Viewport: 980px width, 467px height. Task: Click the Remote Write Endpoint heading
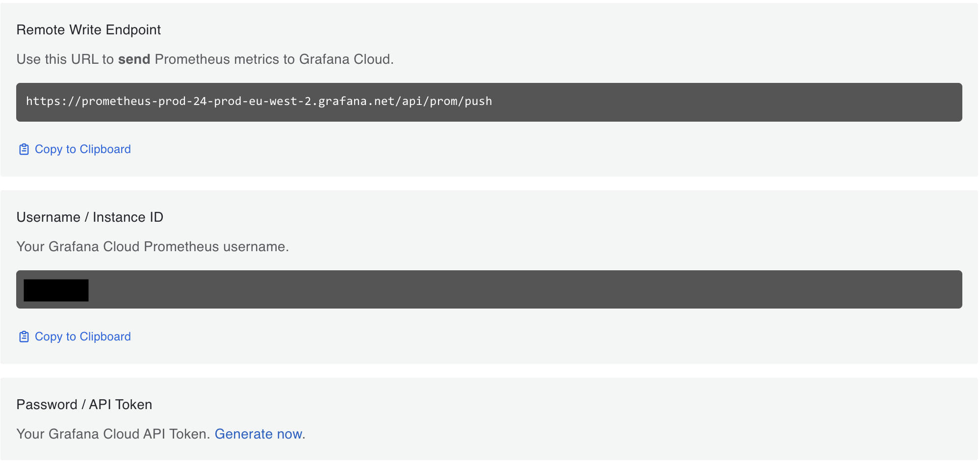(89, 30)
